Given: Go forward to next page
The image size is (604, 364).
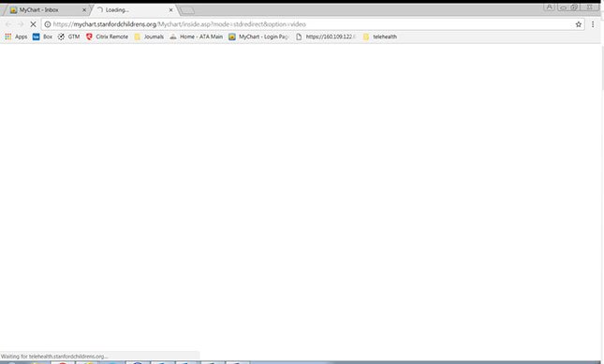Looking at the screenshot, I should [21, 24].
